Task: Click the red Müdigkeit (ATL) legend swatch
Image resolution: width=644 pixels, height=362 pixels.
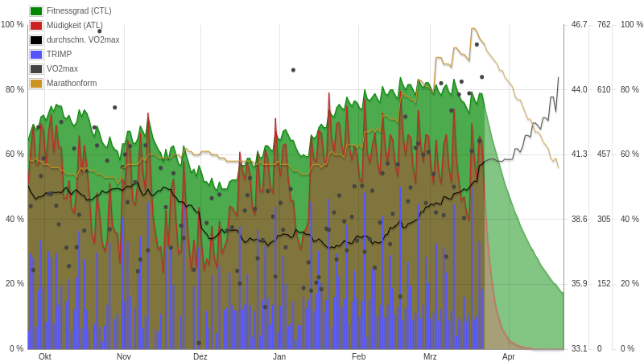Action: pyautogui.click(x=36, y=26)
